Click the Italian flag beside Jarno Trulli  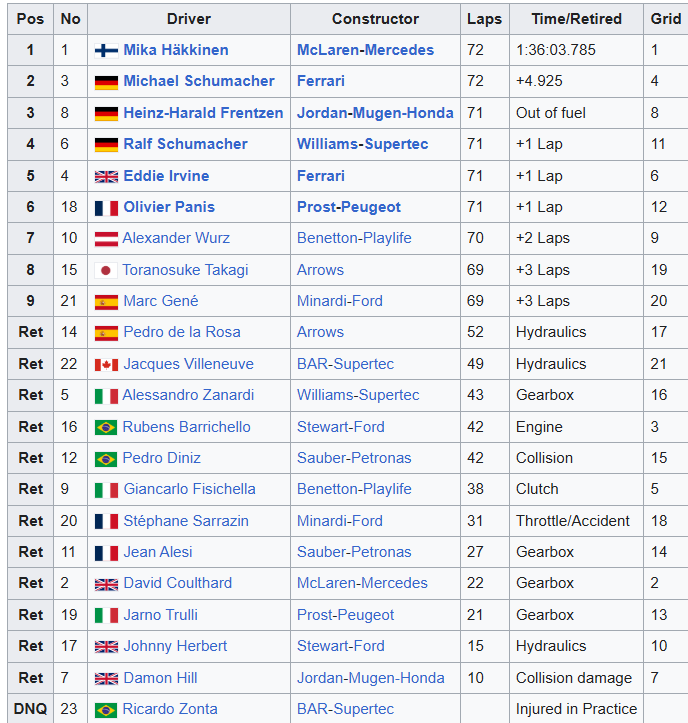click(x=106, y=616)
